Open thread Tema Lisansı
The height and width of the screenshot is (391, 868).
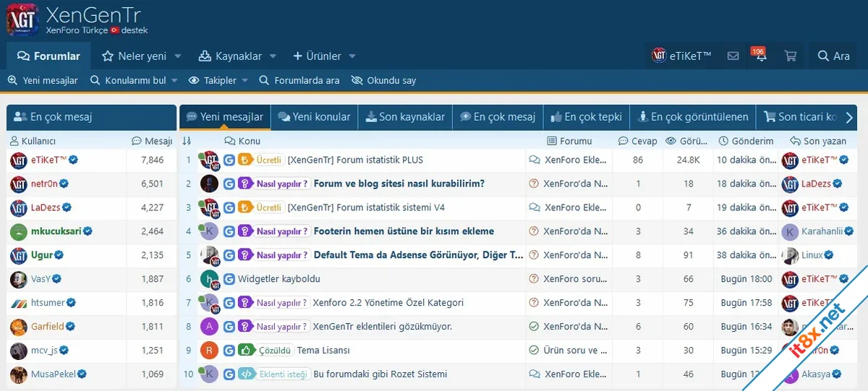point(323,351)
